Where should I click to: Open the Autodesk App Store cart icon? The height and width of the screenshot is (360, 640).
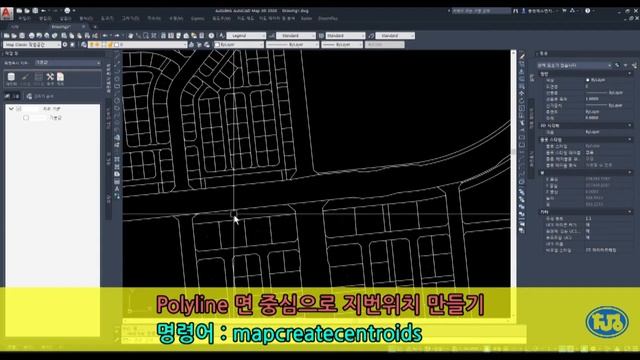click(x=564, y=11)
